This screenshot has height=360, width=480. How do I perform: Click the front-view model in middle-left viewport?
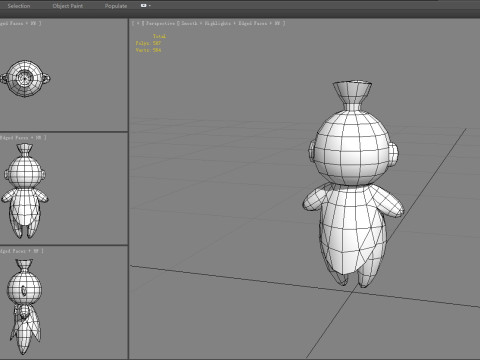point(25,191)
